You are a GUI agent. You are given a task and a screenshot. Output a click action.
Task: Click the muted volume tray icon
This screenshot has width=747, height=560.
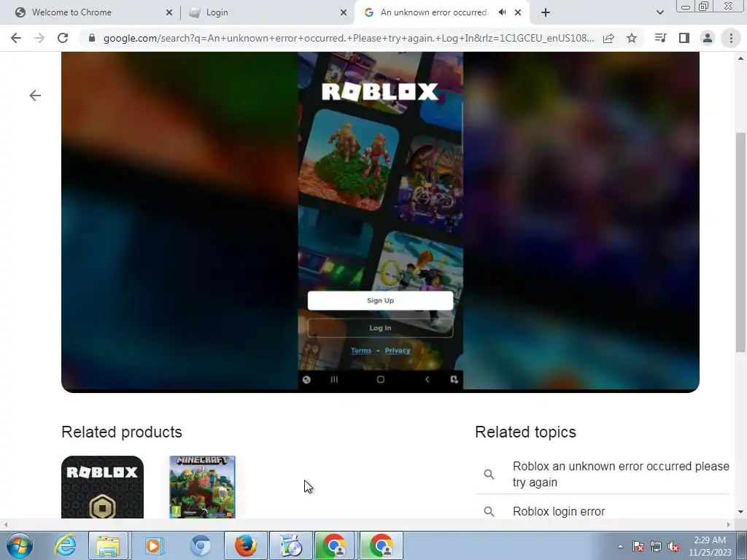(x=673, y=547)
